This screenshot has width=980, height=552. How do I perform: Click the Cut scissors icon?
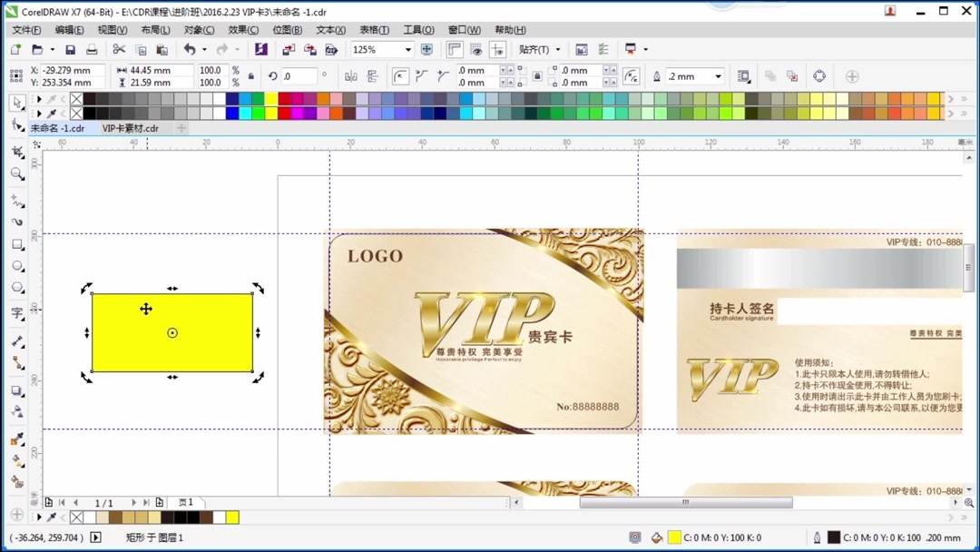(119, 49)
